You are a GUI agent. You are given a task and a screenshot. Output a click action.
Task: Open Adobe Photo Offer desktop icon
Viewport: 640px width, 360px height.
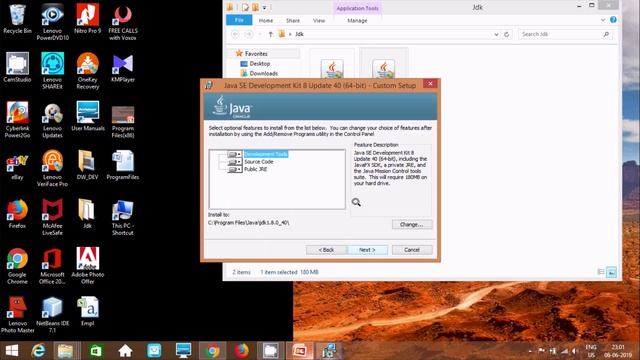click(87, 266)
